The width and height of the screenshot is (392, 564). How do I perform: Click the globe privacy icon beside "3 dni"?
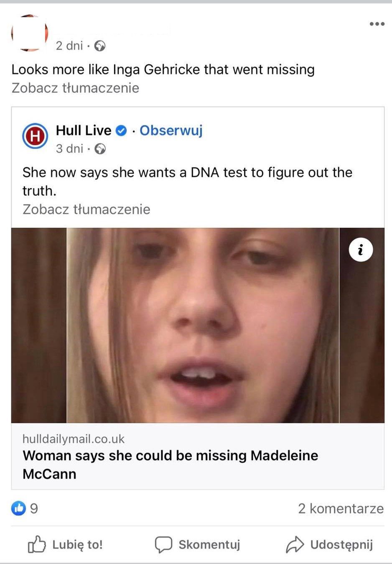pos(100,149)
